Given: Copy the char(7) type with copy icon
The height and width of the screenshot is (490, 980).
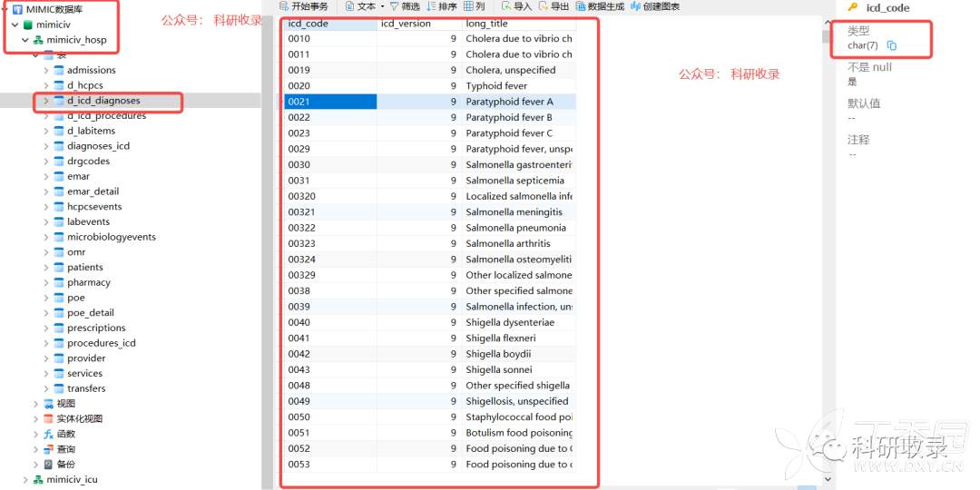Looking at the screenshot, I should 891,45.
